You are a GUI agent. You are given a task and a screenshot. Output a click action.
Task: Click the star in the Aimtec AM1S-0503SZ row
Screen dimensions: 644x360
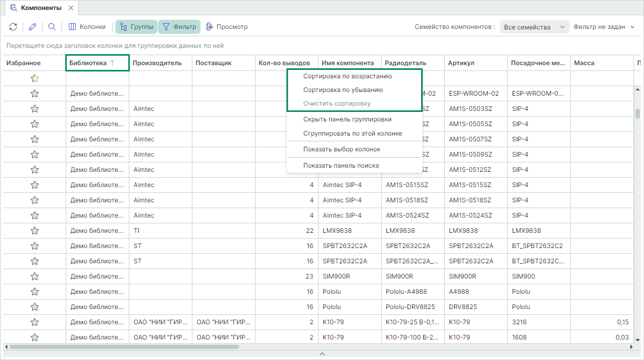[35, 109]
